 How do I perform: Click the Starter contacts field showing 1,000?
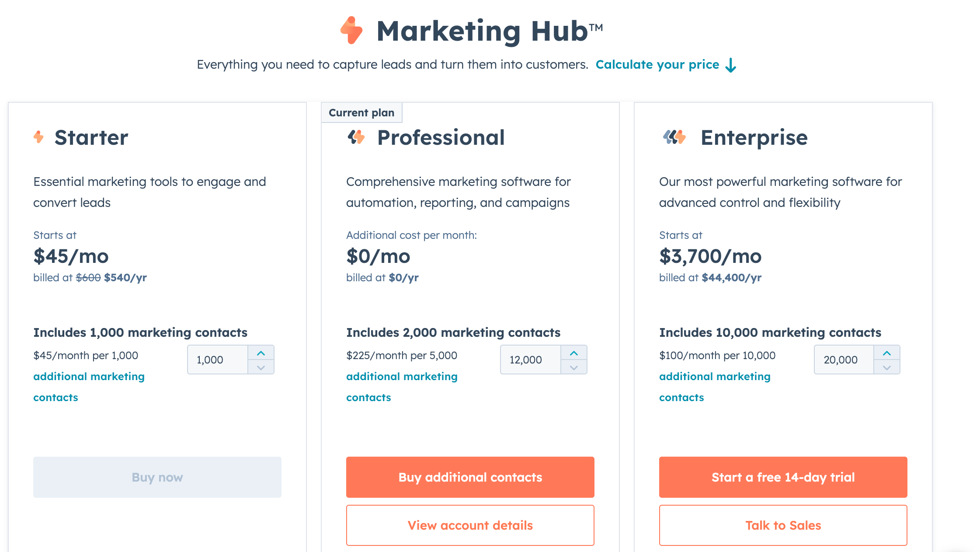click(x=218, y=360)
